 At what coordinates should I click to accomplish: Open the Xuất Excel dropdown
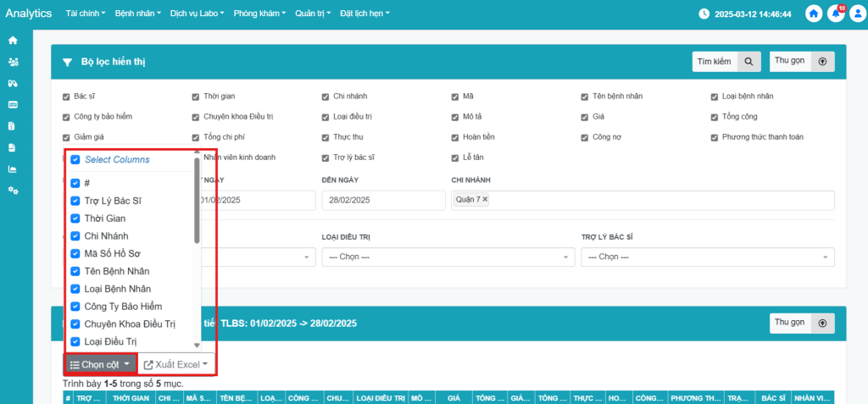coord(176,364)
